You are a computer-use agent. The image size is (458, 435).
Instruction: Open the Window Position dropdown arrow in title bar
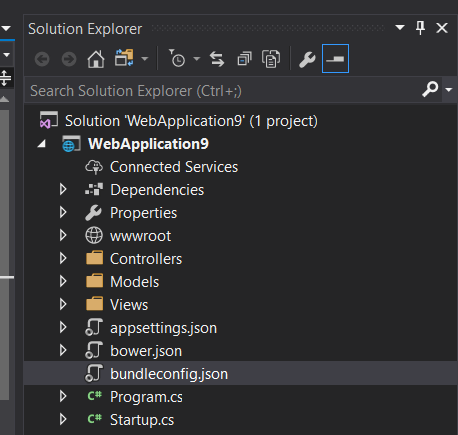(x=400, y=27)
